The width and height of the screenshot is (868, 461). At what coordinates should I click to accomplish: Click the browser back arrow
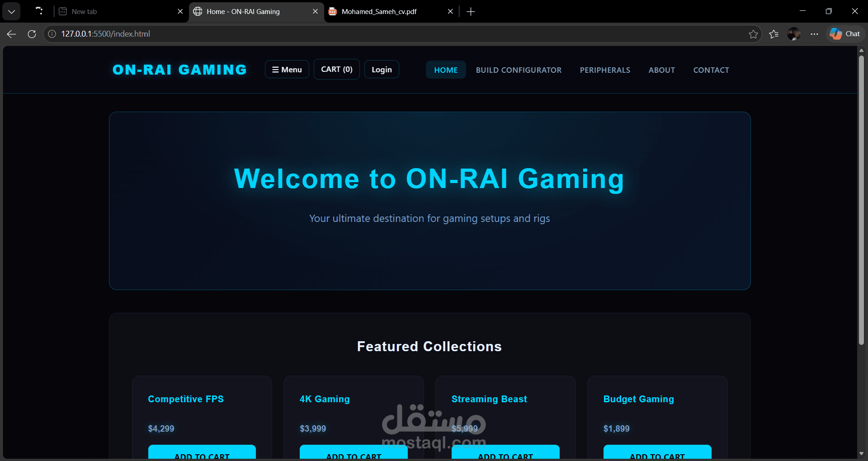12,34
